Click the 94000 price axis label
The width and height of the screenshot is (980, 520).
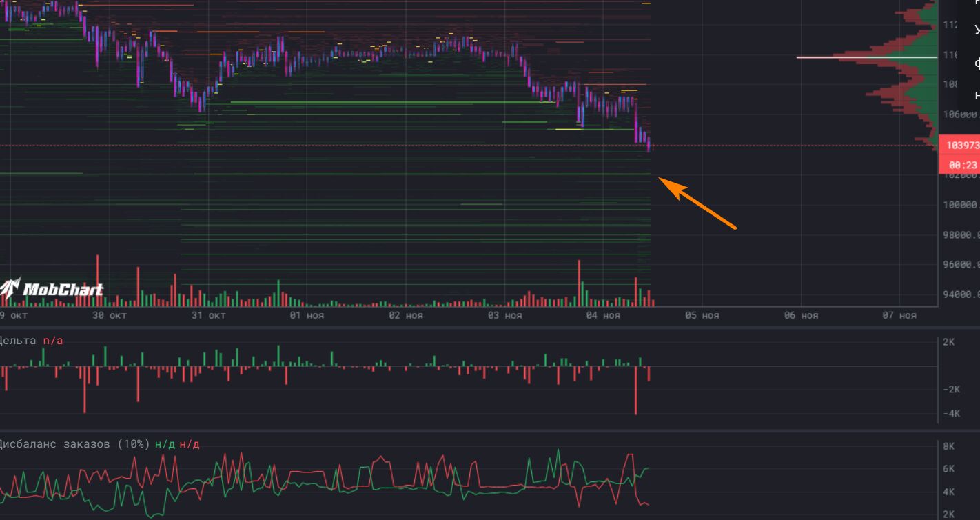(x=961, y=294)
